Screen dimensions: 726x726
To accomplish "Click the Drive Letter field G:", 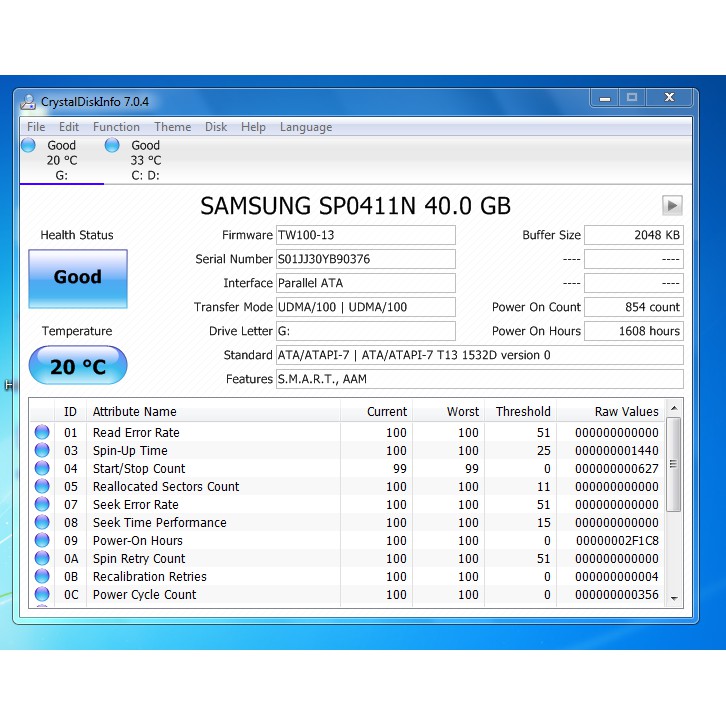I will (x=366, y=331).
